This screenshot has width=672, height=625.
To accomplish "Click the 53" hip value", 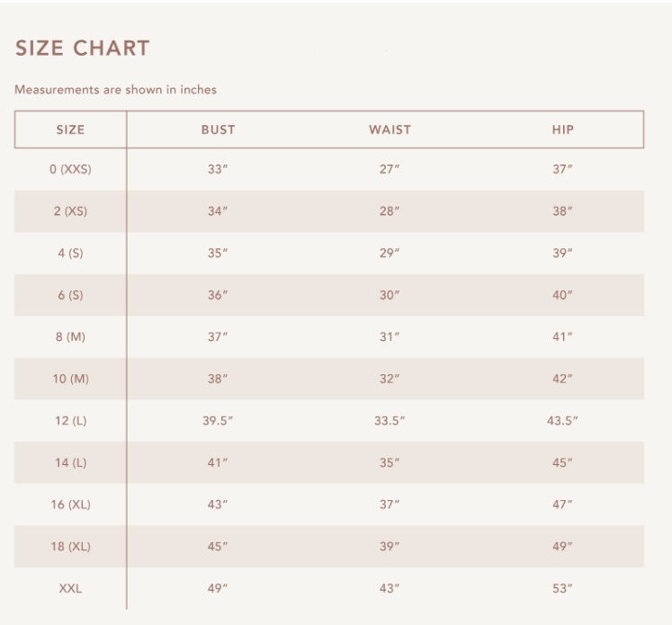I will pyautogui.click(x=562, y=588).
